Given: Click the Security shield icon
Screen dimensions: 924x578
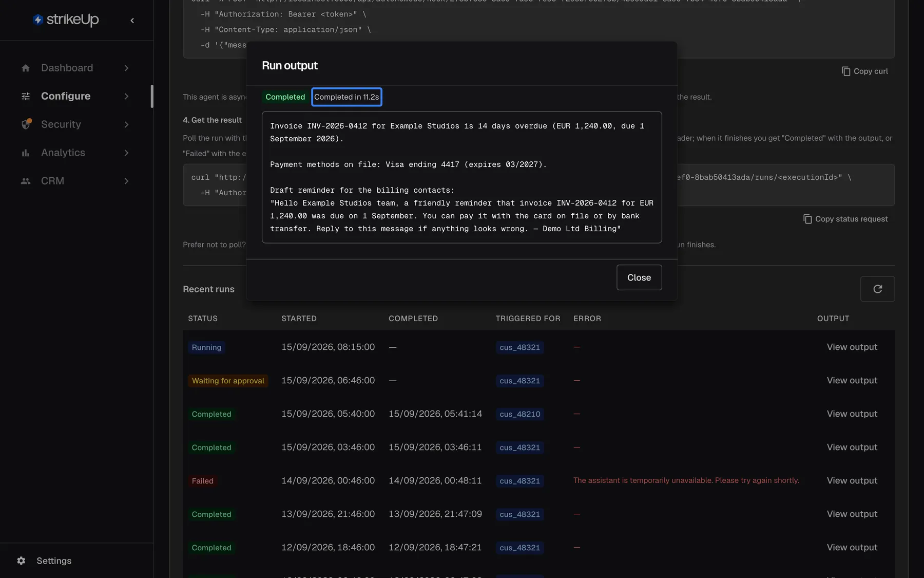Looking at the screenshot, I should 26,124.
